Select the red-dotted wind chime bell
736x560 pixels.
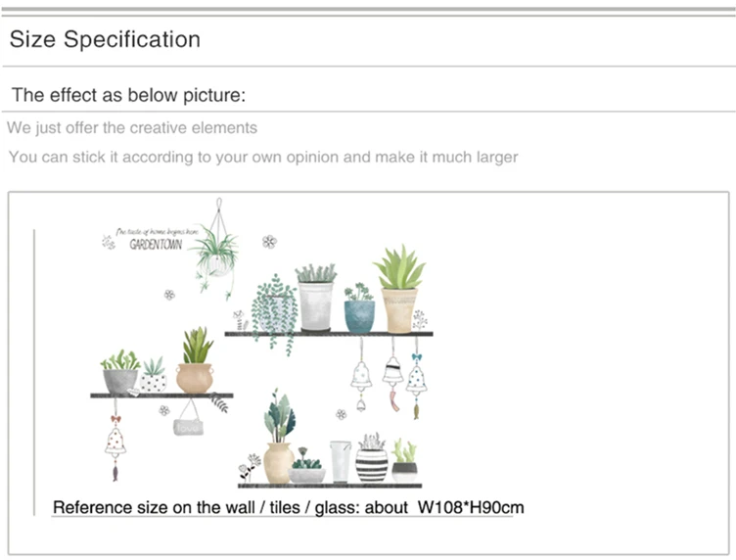[x=115, y=440]
